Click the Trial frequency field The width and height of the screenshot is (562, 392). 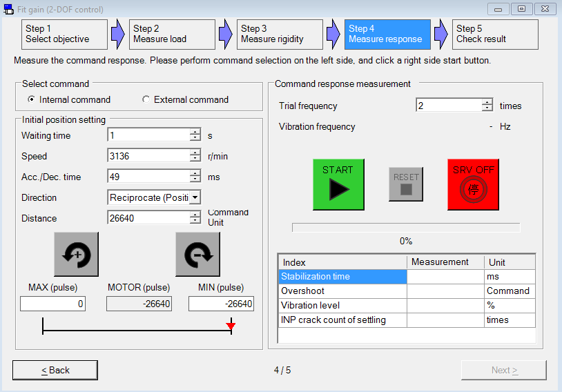coord(449,105)
